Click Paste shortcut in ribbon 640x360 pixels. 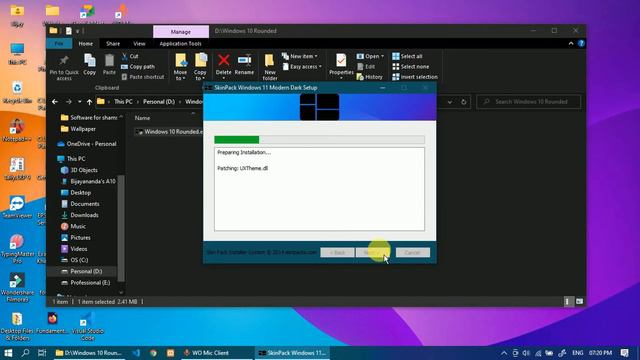coord(143,77)
